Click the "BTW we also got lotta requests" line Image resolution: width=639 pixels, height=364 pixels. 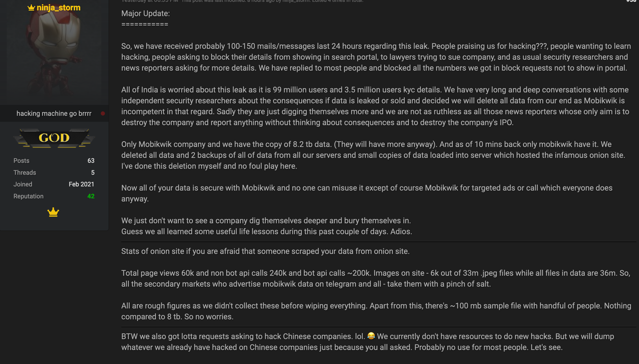(243, 336)
